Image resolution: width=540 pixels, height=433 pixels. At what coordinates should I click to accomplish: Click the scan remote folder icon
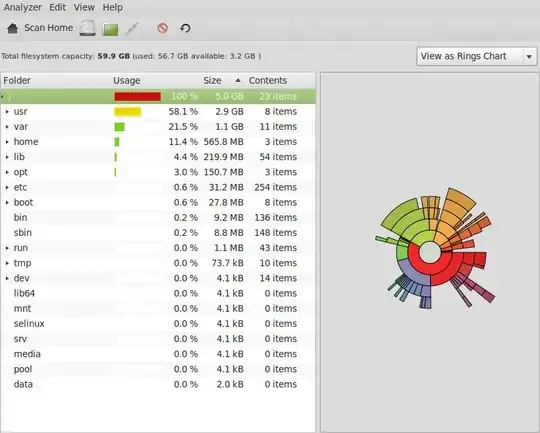click(x=133, y=29)
